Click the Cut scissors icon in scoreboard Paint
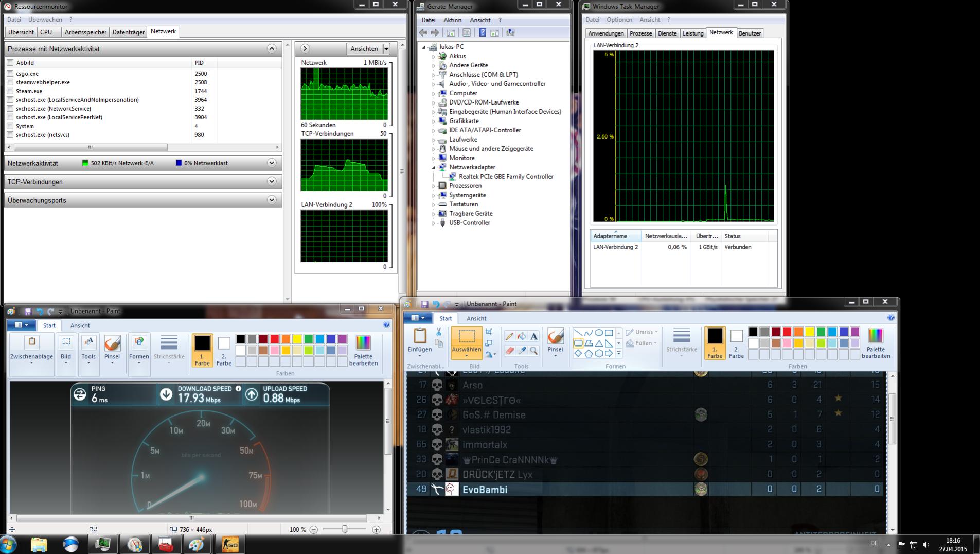 pyautogui.click(x=439, y=332)
